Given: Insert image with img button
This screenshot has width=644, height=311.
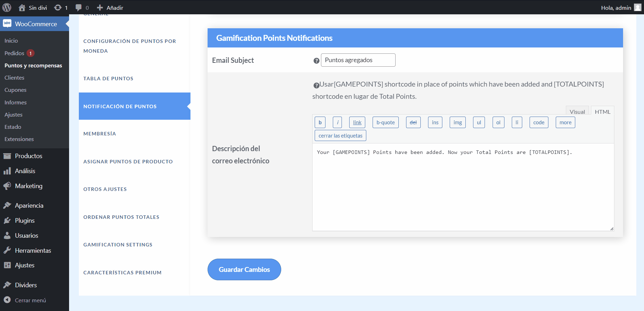Looking at the screenshot, I should (x=457, y=123).
